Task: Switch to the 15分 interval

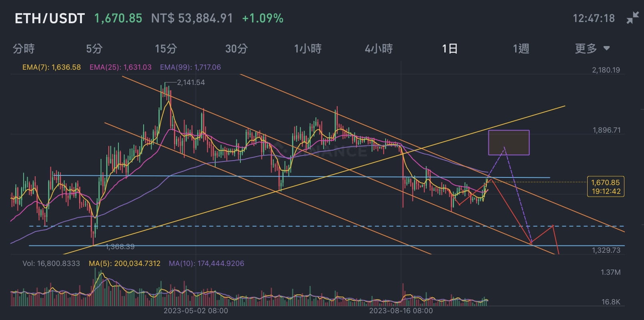Action: pyautogui.click(x=166, y=49)
